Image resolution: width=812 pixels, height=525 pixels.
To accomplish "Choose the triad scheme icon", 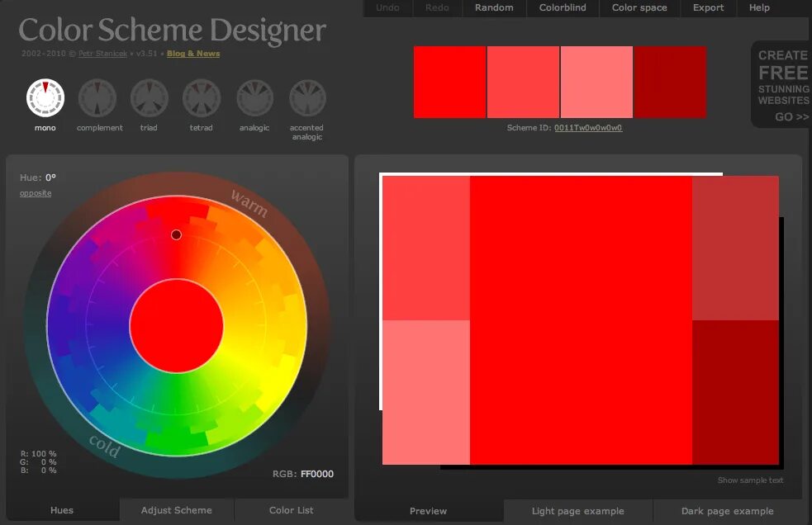I will [x=150, y=96].
